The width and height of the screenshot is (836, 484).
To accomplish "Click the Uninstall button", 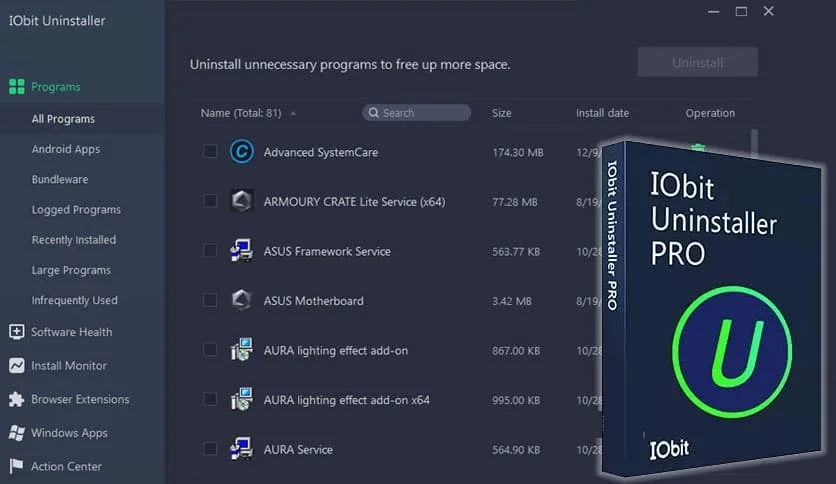I will point(697,62).
